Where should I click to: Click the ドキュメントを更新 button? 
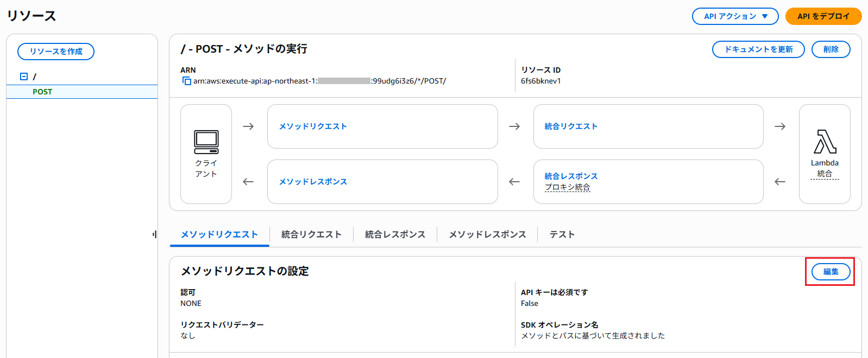coord(759,49)
